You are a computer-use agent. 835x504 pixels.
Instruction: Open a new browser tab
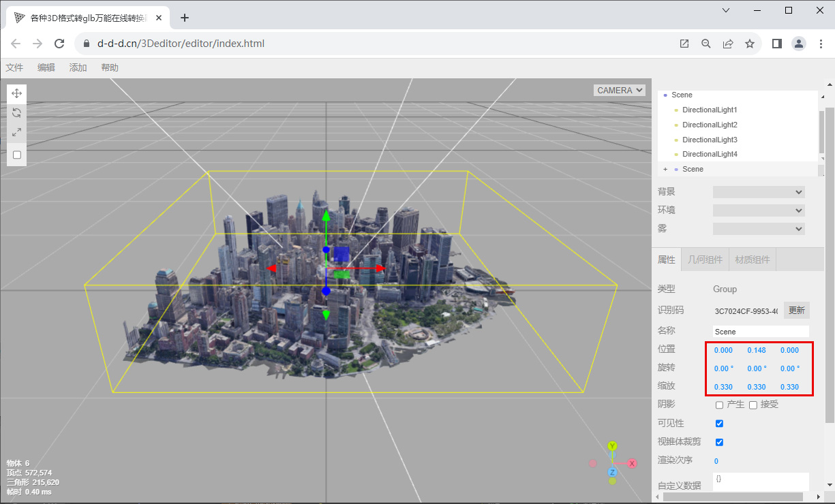point(184,18)
